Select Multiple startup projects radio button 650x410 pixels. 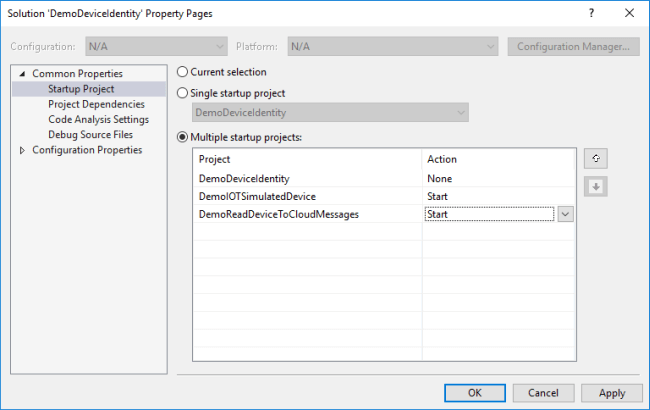click(182, 137)
